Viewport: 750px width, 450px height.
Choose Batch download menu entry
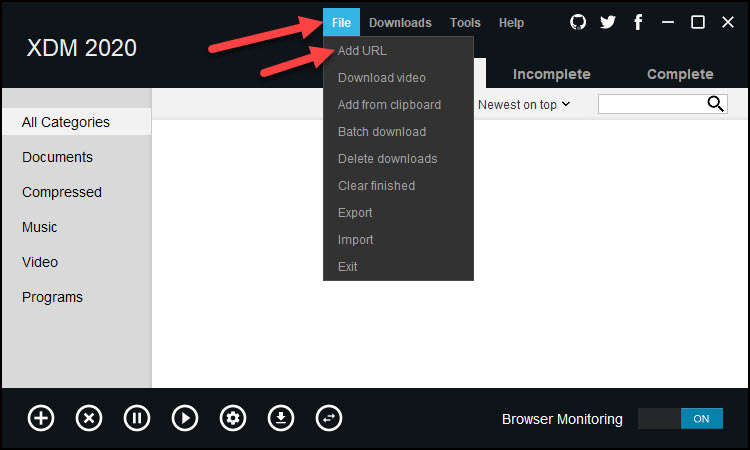tap(382, 132)
